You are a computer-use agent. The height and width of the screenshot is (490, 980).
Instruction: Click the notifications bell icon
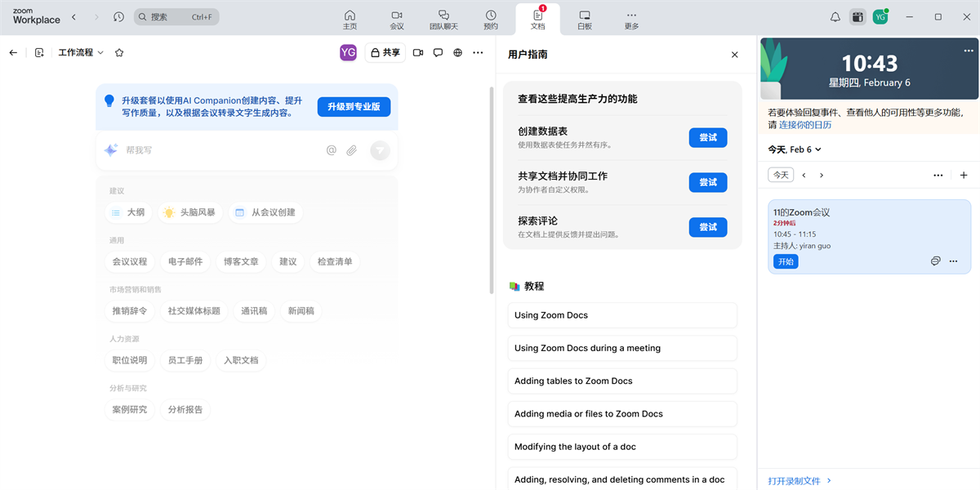[x=835, y=16]
